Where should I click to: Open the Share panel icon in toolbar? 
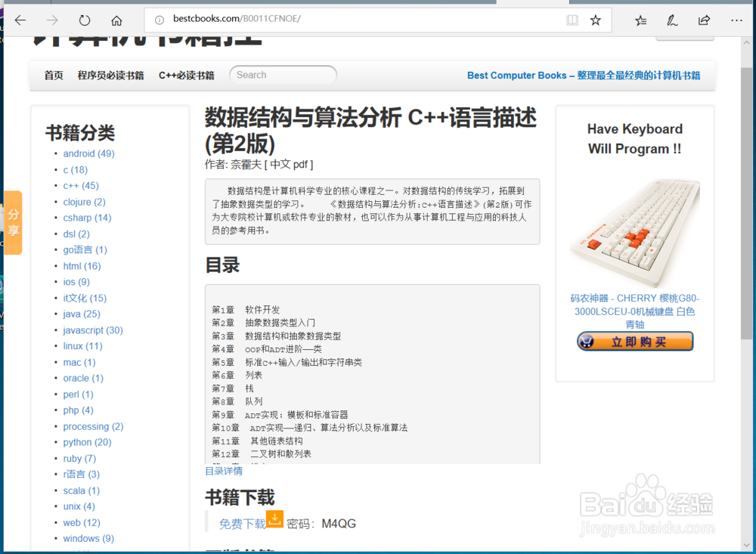[704, 20]
